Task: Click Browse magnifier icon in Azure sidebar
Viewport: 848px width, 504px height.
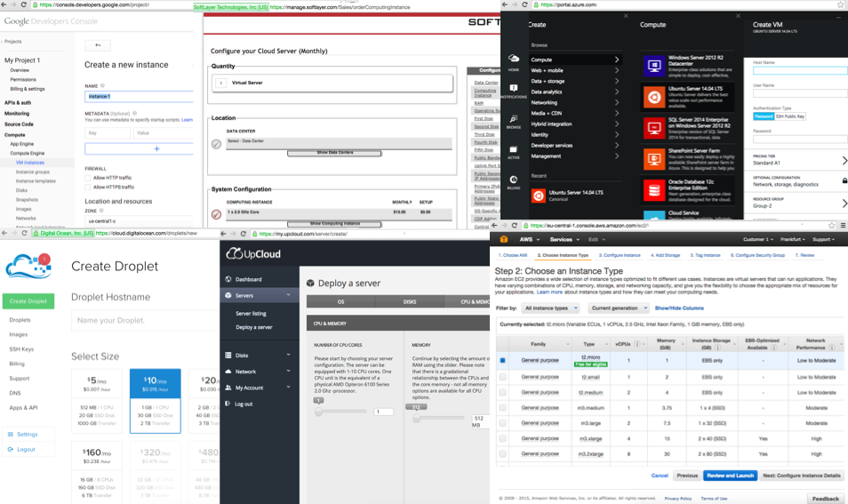Action: [x=513, y=118]
